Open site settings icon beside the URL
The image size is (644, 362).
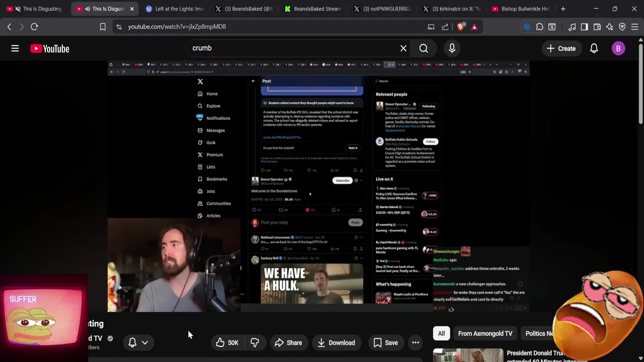click(x=119, y=27)
